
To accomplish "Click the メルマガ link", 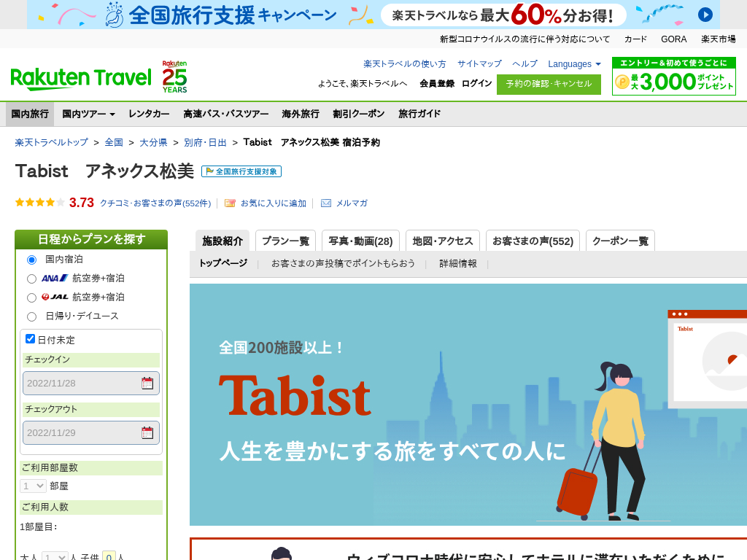I will tap(352, 203).
